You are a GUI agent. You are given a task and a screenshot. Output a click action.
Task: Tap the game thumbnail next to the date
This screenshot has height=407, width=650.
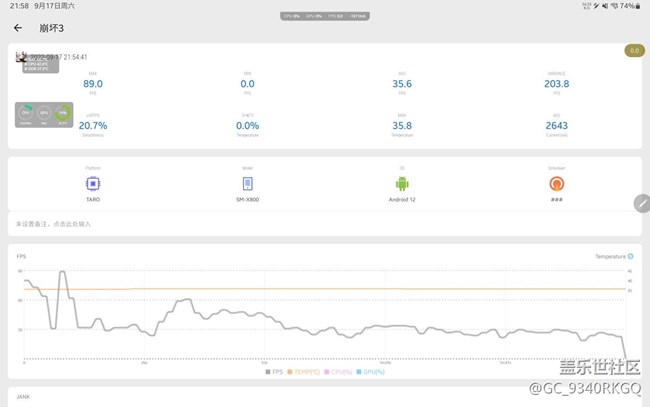21,57
